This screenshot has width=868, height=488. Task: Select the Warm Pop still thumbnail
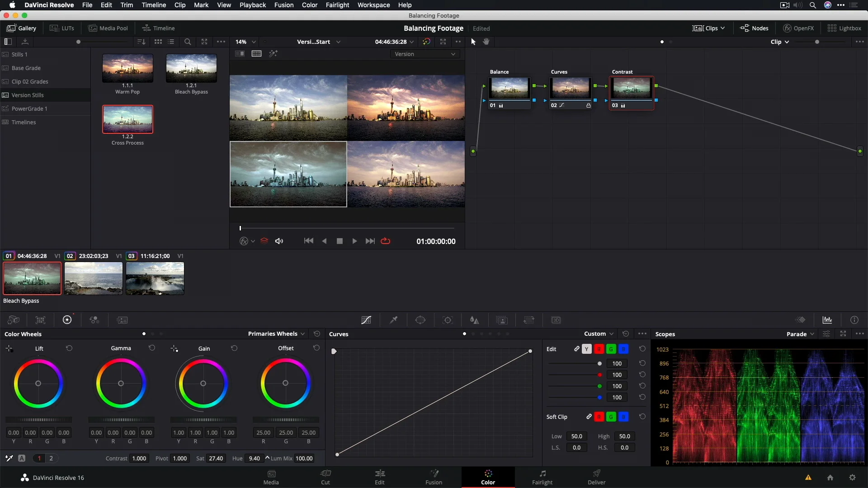[x=127, y=68]
